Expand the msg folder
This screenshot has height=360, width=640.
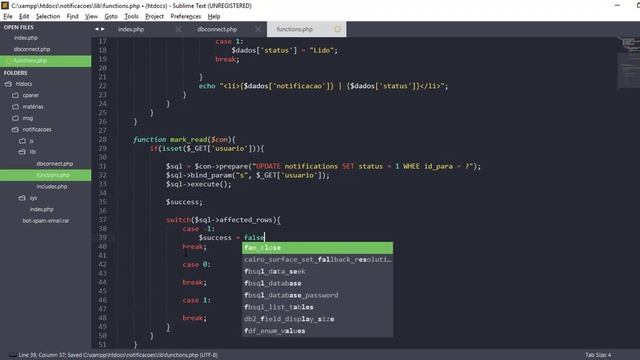pos(16,118)
